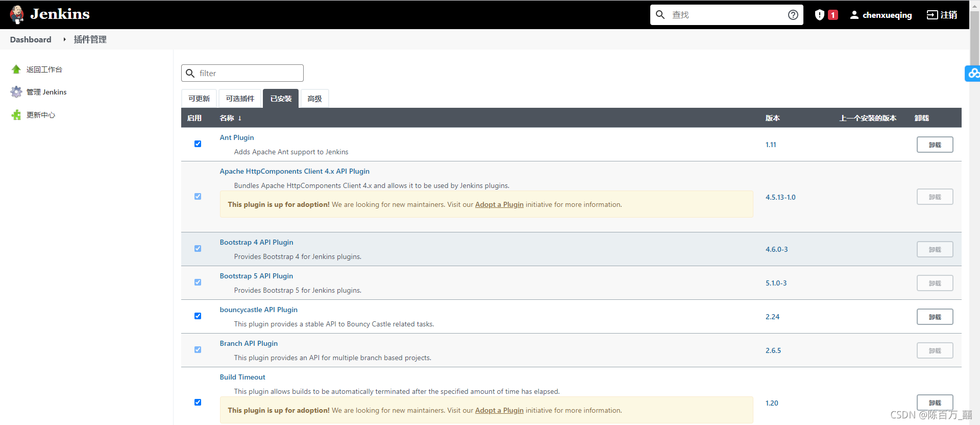
Task: Click the filter box magnifier icon
Action: pos(190,73)
